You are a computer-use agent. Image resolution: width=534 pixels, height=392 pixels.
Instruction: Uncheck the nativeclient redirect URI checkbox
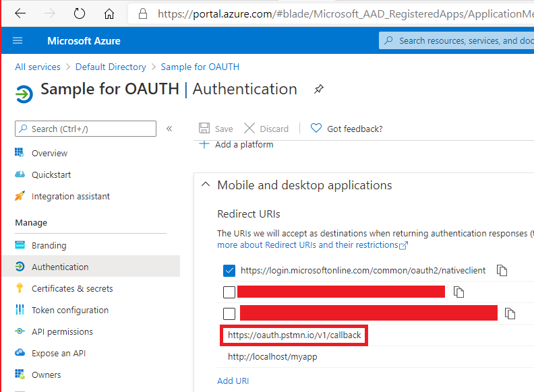tap(229, 271)
